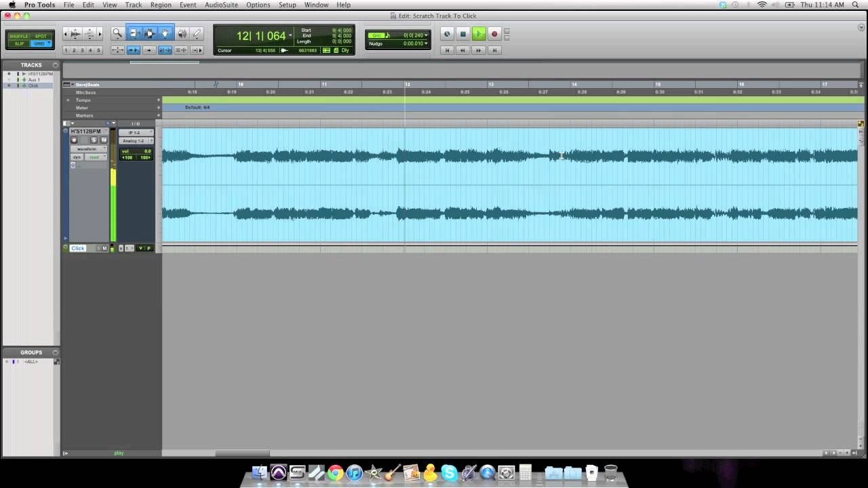Zoom out horizontally with left arrow
The image size is (868, 488).
point(66,33)
